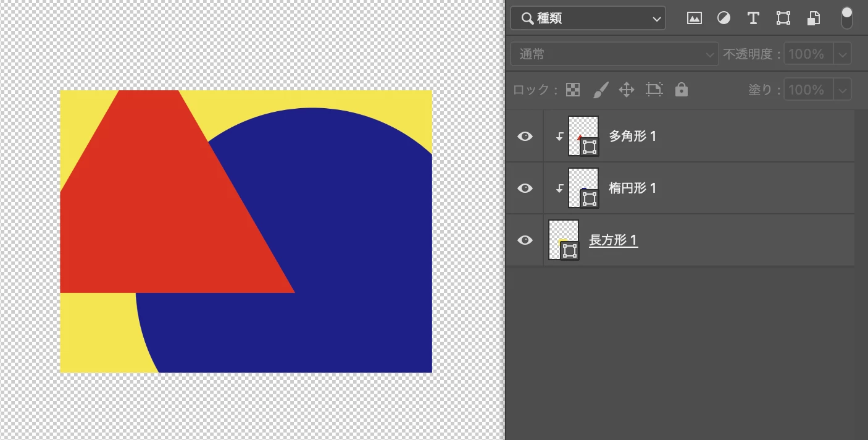
Task: Open the 通常 blend mode dropdown
Action: click(x=614, y=54)
